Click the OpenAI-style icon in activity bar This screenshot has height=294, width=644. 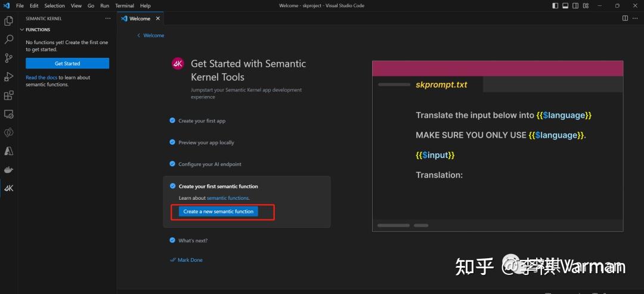click(x=8, y=132)
